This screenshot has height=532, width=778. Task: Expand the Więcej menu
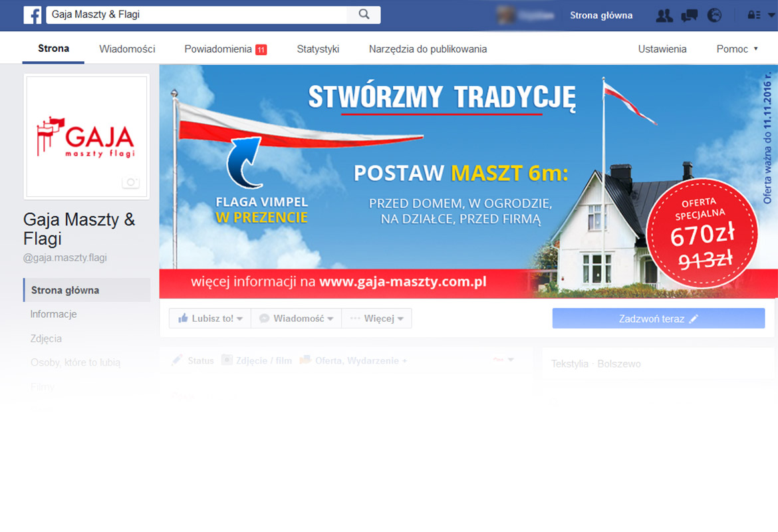point(376,318)
